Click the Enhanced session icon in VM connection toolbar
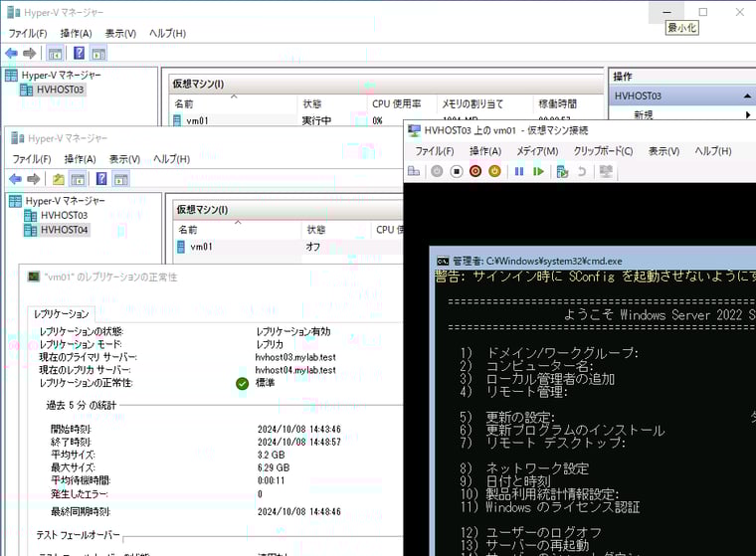Screen dimensions: 756x556 point(606,171)
